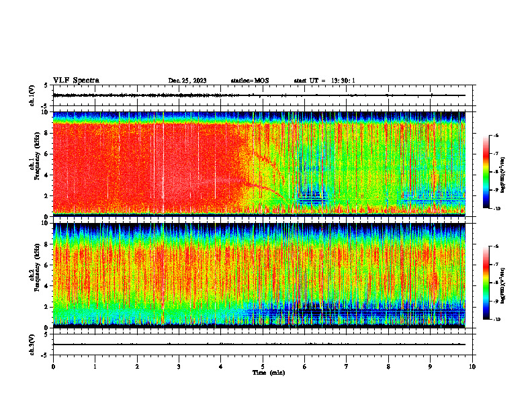Click the ch.2 frequency tick label "6"

47,265
